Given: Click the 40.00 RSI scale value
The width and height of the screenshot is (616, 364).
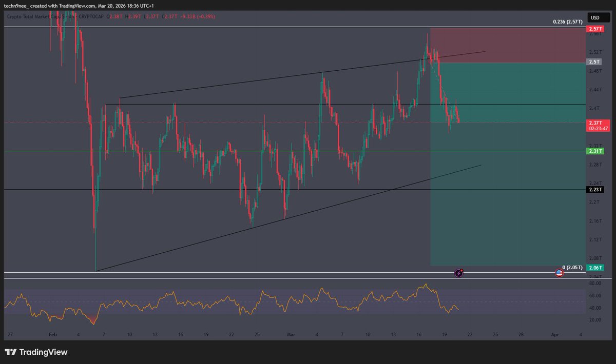Looking at the screenshot, I should [595, 308].
